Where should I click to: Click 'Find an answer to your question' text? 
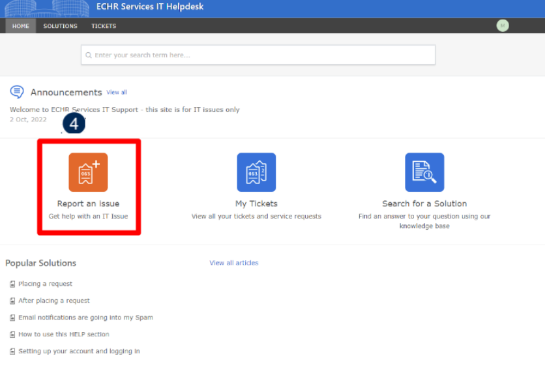pyautogui.click(x=424, y=221)
